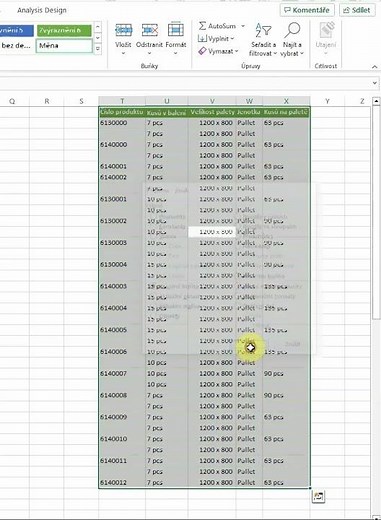Apply the green Zvýraznění 6 cell style
This screenshot has width=381, height=520.
(64, 31)
